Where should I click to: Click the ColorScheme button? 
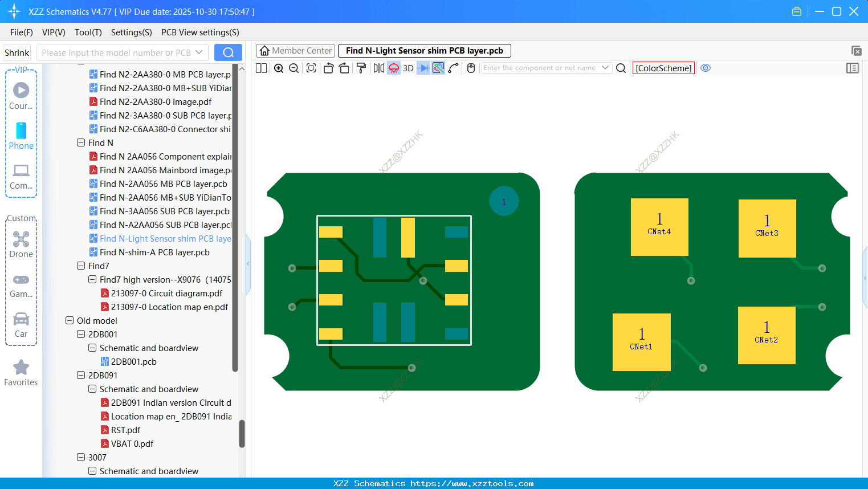(x=663, y=68)
